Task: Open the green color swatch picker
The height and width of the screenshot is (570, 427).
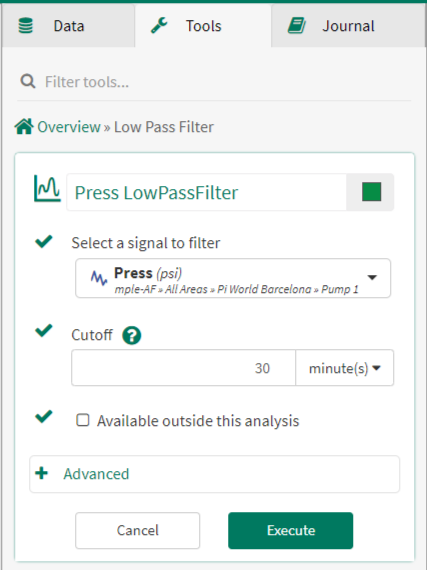Action: 371,192
